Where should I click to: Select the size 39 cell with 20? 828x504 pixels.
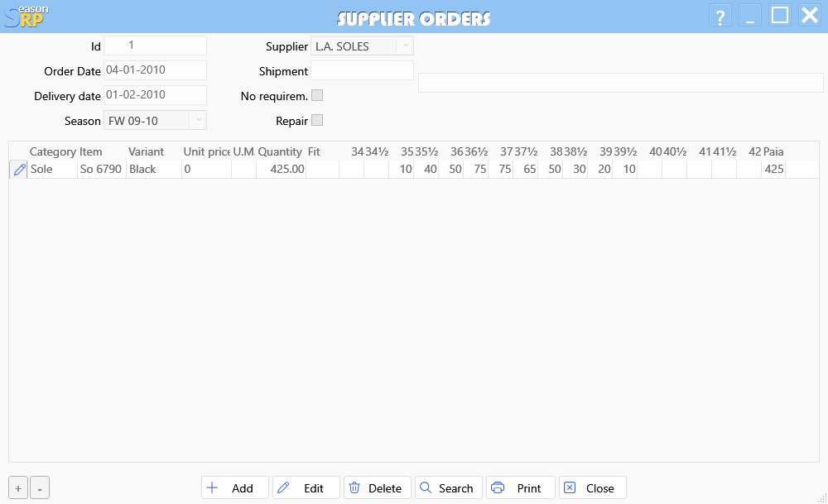pos(599,170)
